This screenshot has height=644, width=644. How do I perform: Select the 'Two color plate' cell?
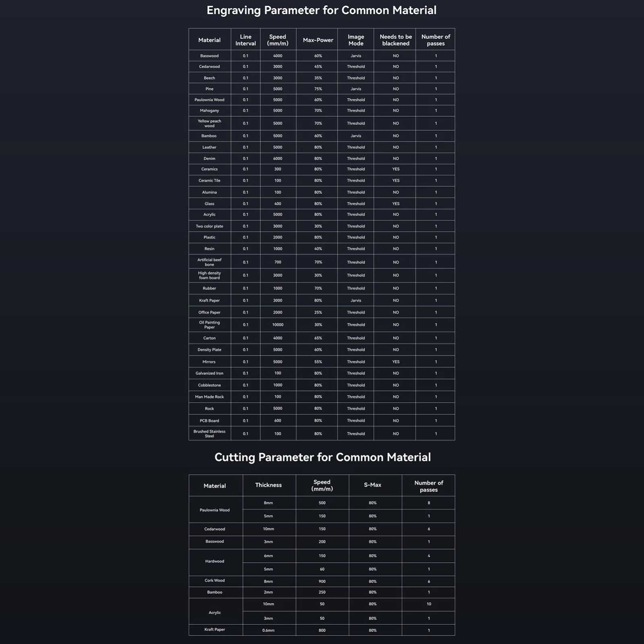coord(209,227)
